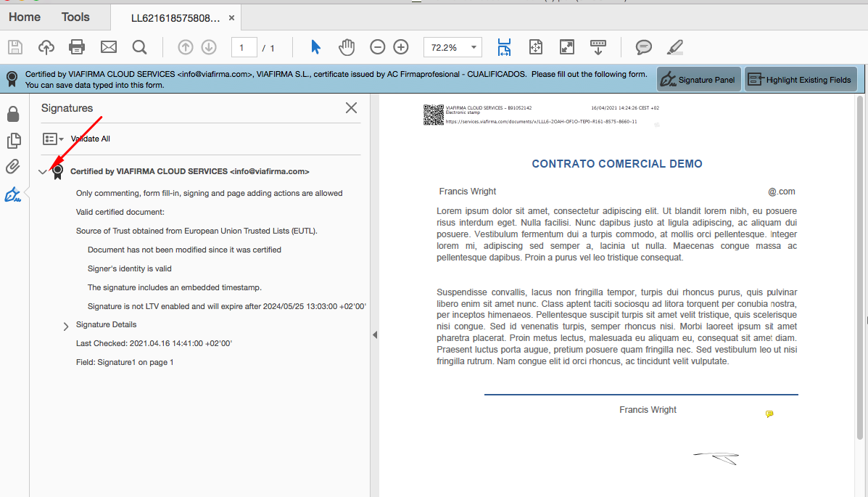Close the Signatures panel
The width and height of the screenshot is (868, 497).
pyautogui.click(x=352, y=108)
